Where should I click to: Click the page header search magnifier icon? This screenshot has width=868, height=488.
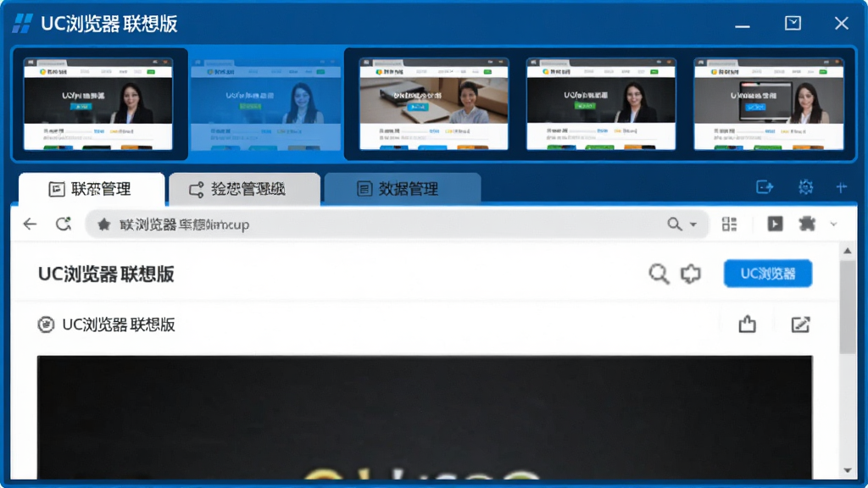(x=659, y=274)
